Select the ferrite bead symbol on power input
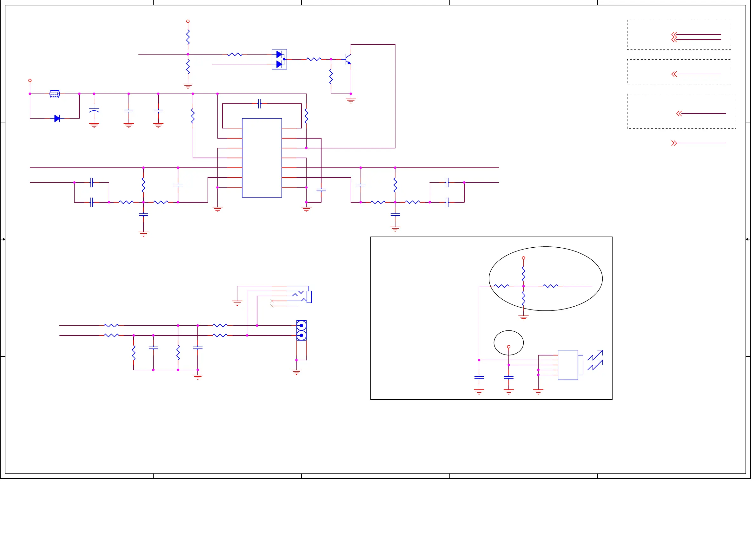 tap(55, 94)
